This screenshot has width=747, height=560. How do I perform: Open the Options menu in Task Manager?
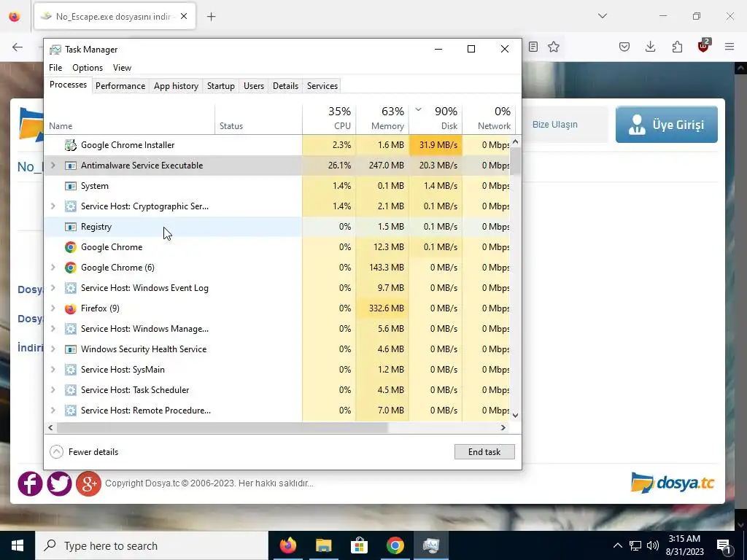point(88,68)
